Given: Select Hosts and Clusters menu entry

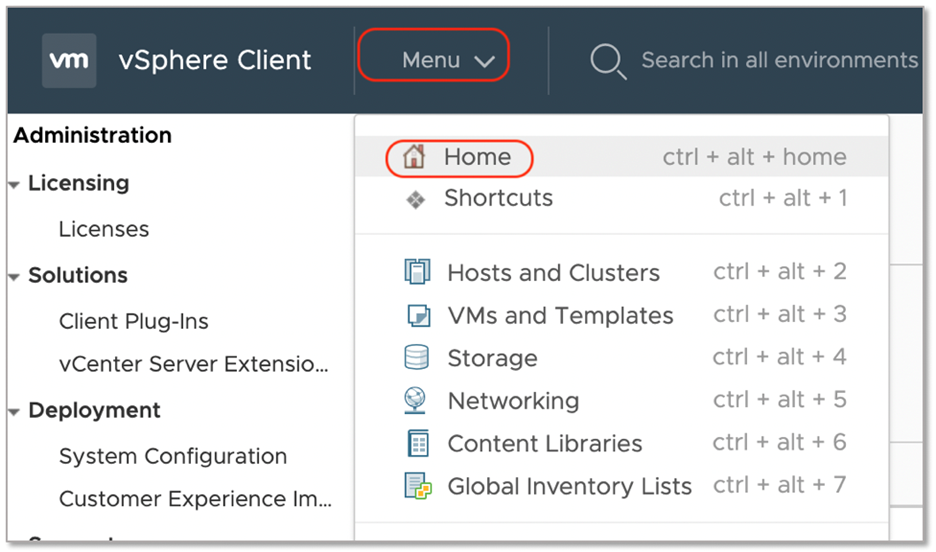Looking at the screenshot, I should (x=622, y=272).
